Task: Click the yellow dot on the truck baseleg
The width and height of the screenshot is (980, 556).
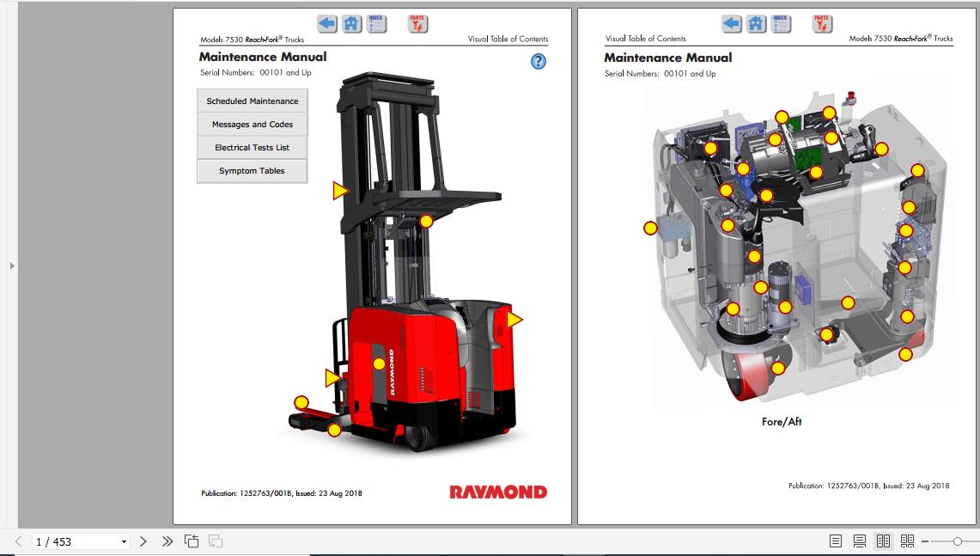Action: tap(334, 430)
